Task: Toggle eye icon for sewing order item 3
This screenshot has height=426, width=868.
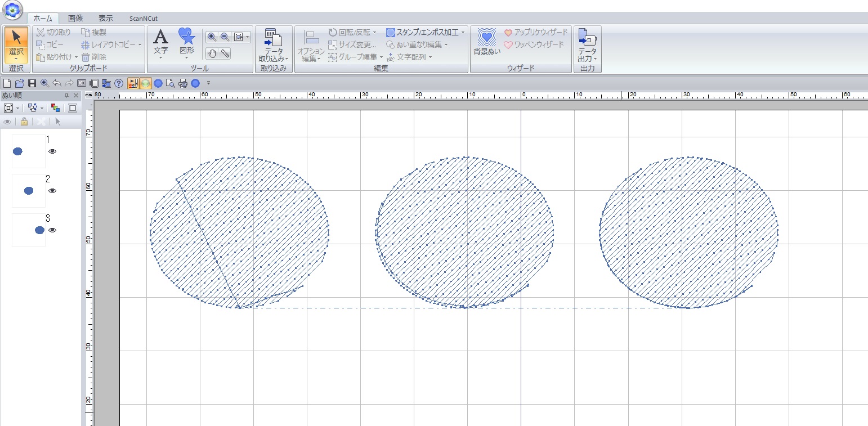Action: [x=52, y=230]
